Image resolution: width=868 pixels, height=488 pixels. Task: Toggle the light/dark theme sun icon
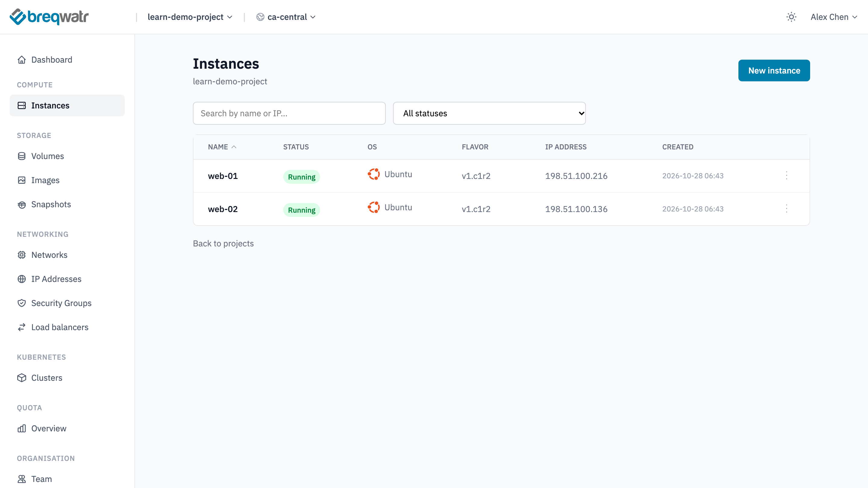coord(791,17)
